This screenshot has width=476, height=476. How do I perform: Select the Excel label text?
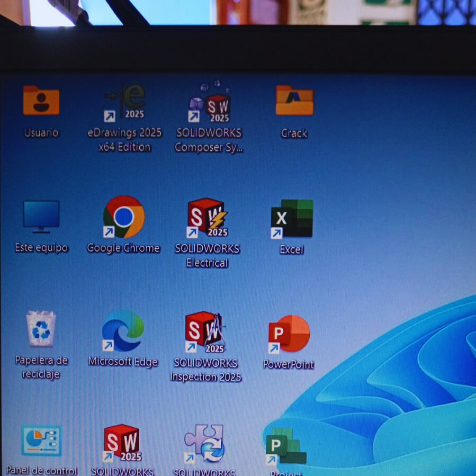[x=292, y=249]
